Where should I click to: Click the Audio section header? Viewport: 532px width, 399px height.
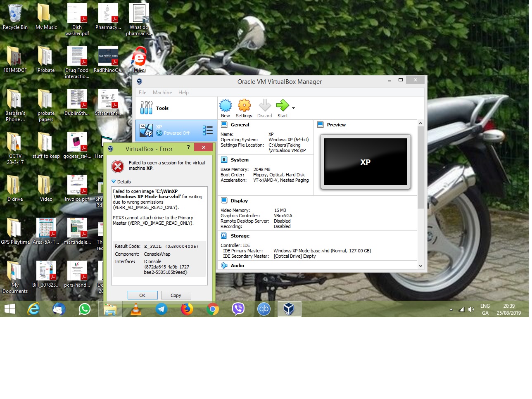(x=237, y=266)
